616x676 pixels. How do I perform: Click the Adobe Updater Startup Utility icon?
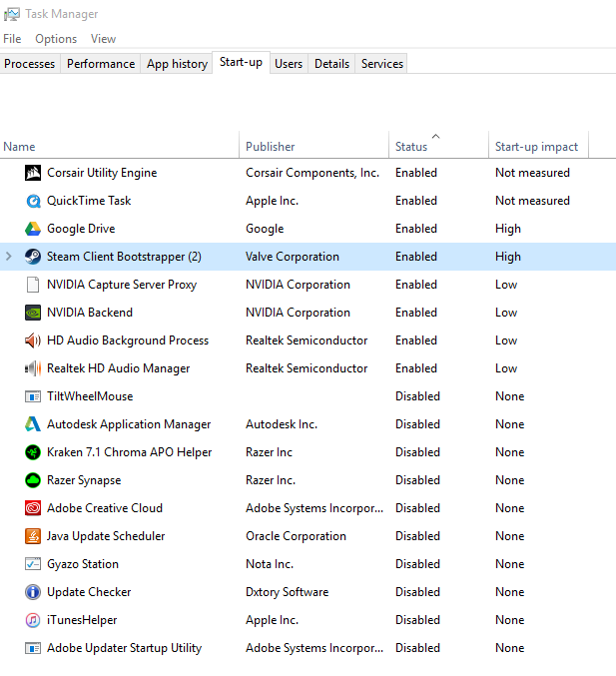33,648
